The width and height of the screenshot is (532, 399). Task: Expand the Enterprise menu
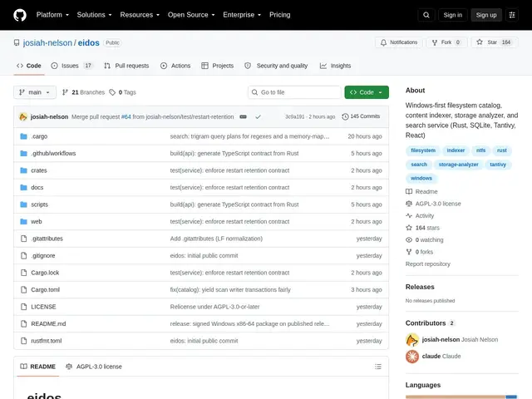tap(242, 15)
